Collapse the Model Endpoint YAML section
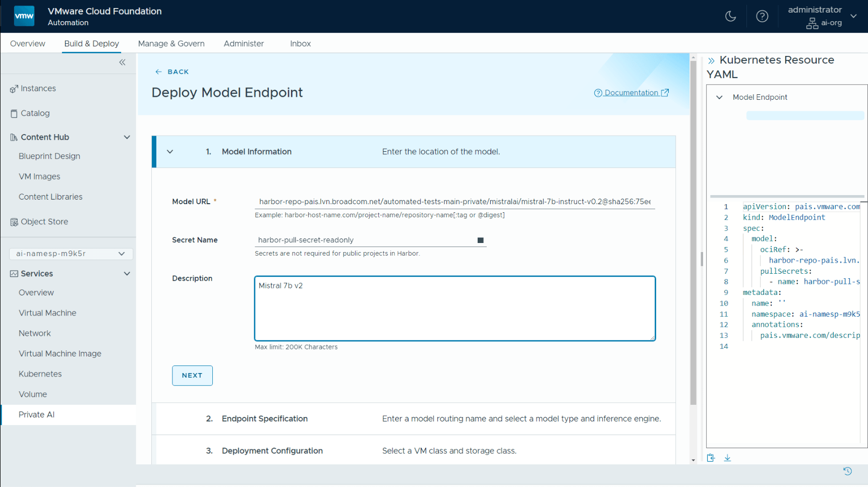This screenshot has width=868, height=487. pos(719,97)
